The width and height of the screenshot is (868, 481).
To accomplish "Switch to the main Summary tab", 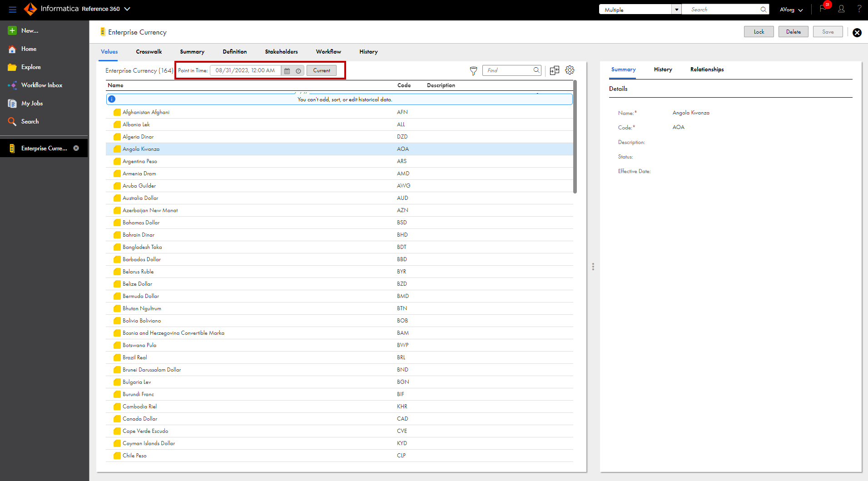I will pos(192,52).
